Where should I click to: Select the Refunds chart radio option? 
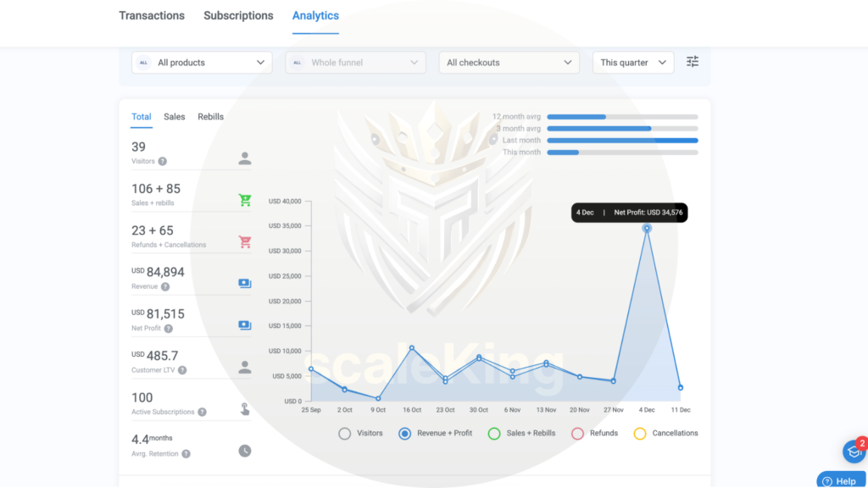point(577,434)
